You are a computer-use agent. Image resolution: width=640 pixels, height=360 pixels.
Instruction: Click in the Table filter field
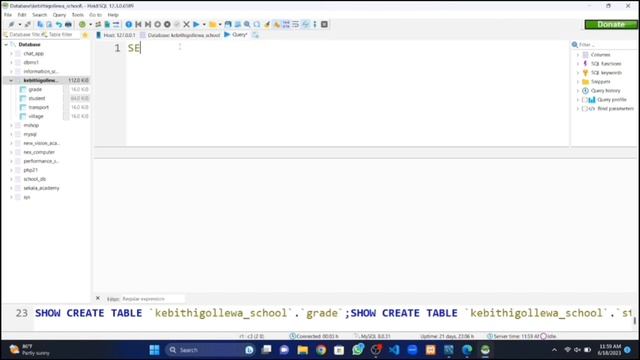pos(60,35)
